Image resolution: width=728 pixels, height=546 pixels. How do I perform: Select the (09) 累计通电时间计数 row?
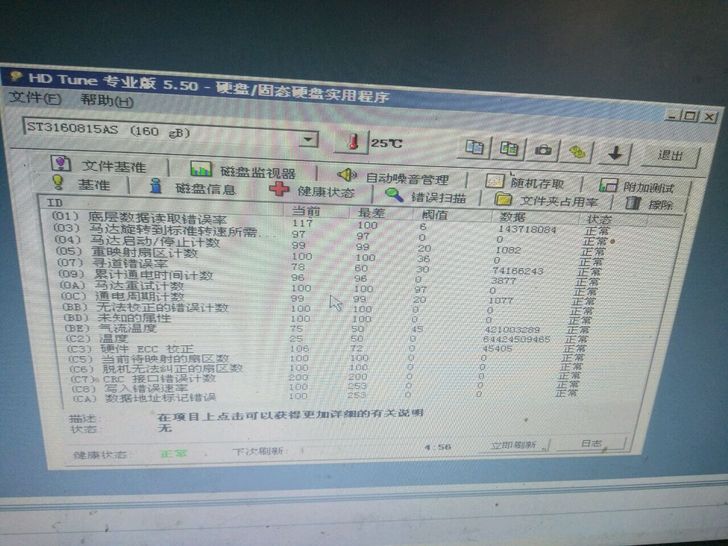pos(329,277)
